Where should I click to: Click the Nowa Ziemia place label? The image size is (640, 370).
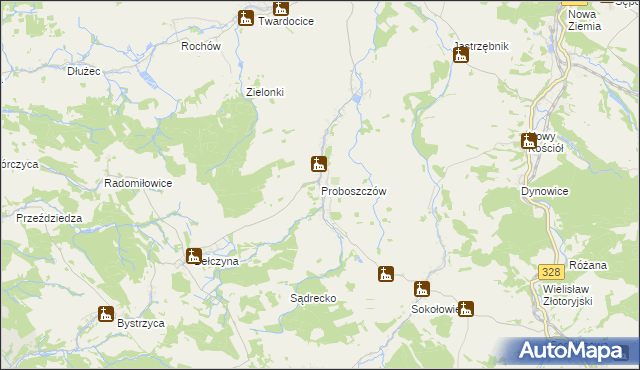(x=584, y=20)
